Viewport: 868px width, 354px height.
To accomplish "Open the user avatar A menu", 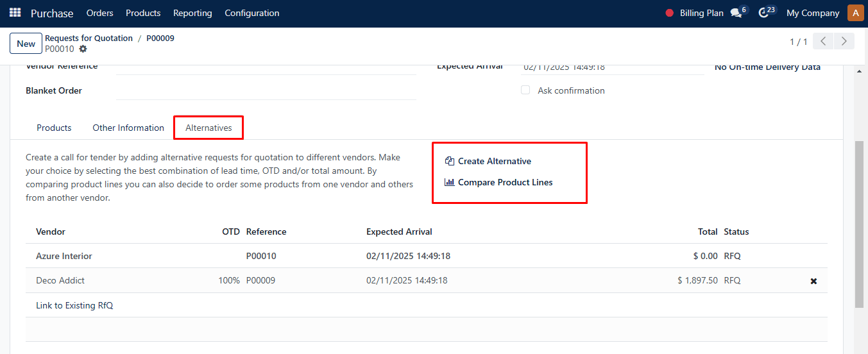I will click(855, 13).
